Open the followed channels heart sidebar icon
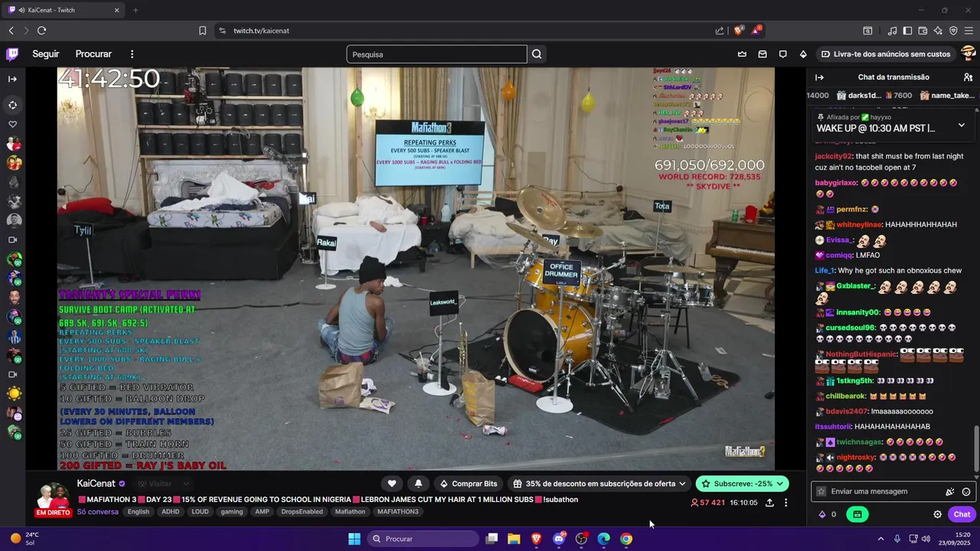Image resolution: width=980 pixels, height=551 pixels. click(x=12, y=124)
